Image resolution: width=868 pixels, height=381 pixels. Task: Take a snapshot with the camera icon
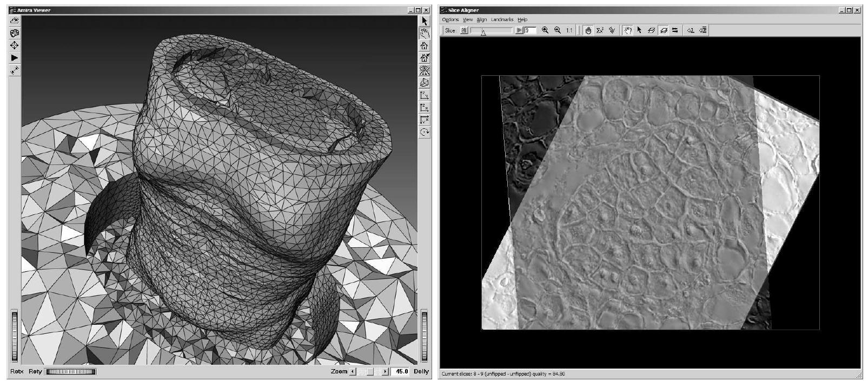pyautogui.click(x=15, y=33)
